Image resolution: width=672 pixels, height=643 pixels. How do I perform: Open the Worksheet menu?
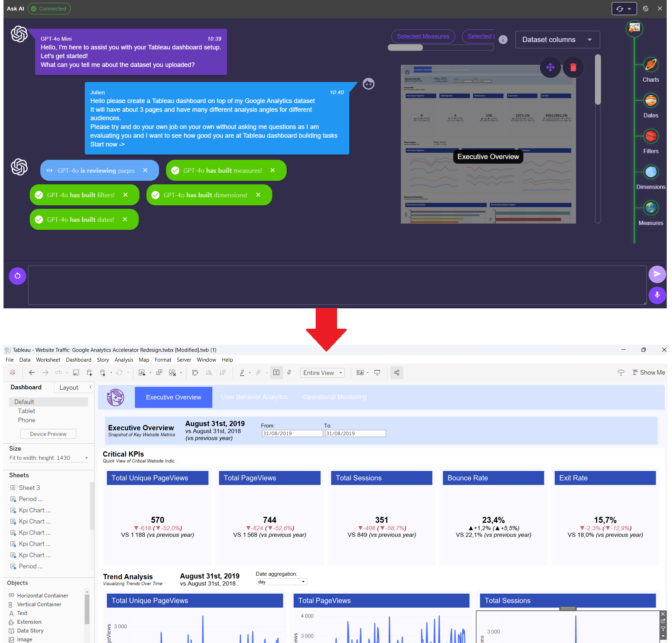48,360
